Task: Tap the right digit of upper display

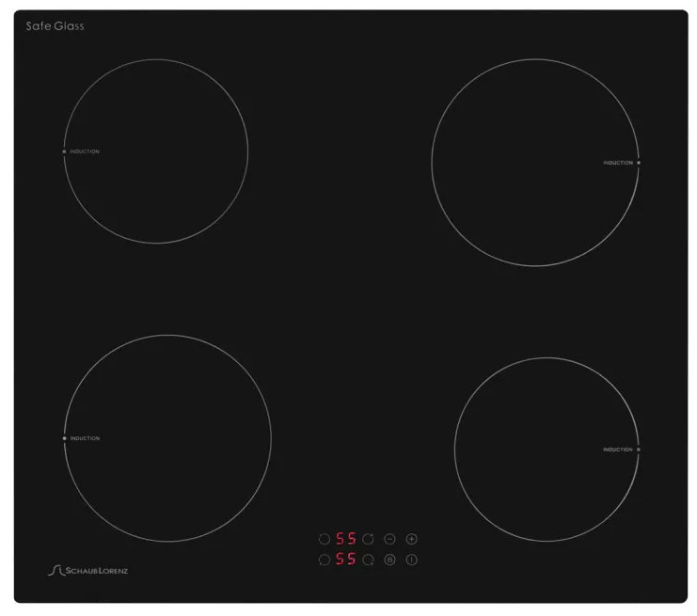Action: 352,539
